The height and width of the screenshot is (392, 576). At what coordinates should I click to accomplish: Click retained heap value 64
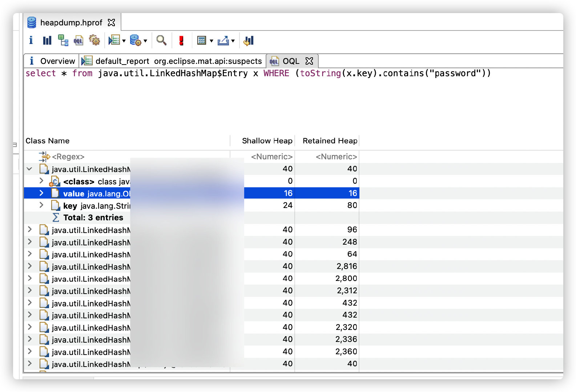click(x=352, y=254)
